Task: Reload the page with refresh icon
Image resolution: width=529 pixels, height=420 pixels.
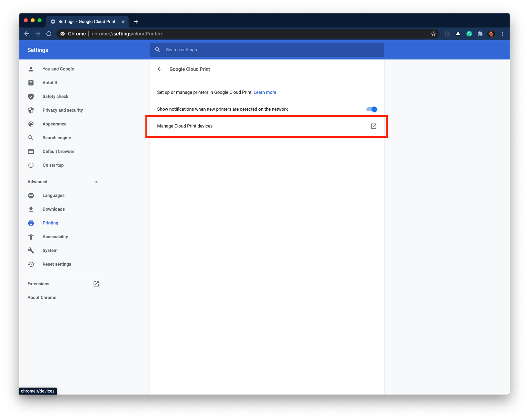Action: tap(49, 34)
